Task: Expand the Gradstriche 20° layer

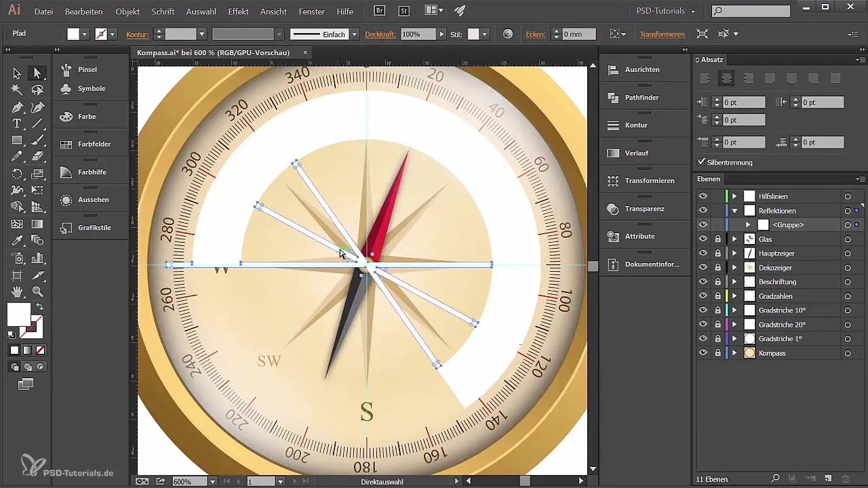Action: [x=734, y=324]
